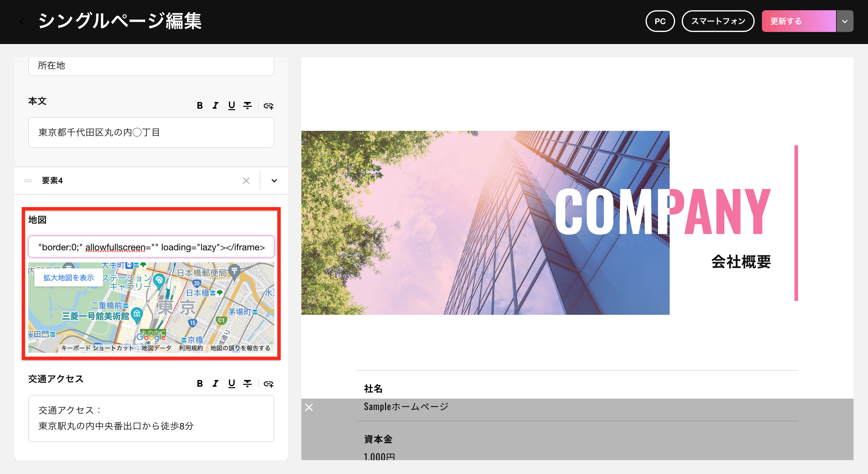Switch preview to PC mode

[x=660, y=21]
